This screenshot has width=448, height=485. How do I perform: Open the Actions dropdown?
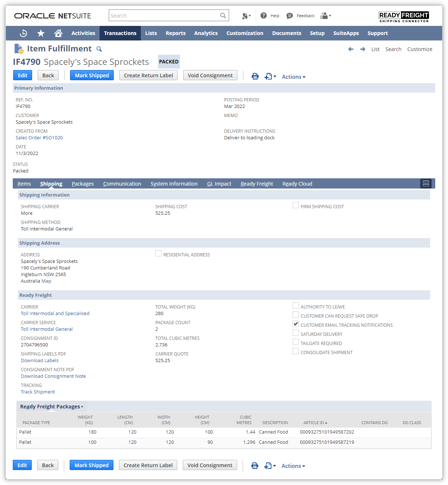click(293, 77)
